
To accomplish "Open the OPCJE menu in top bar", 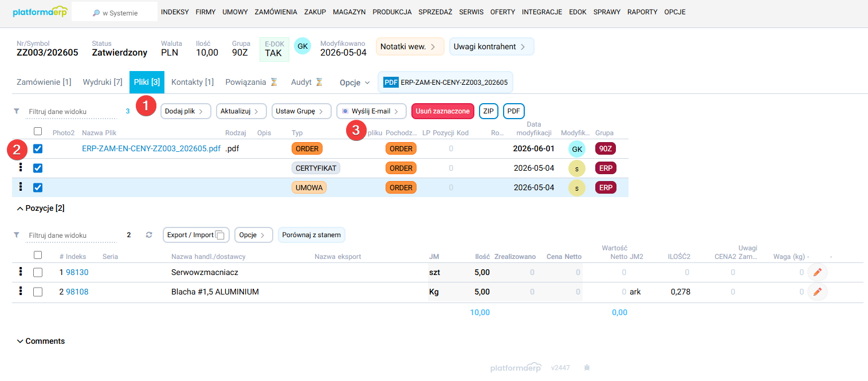I will tap(674, 12).
